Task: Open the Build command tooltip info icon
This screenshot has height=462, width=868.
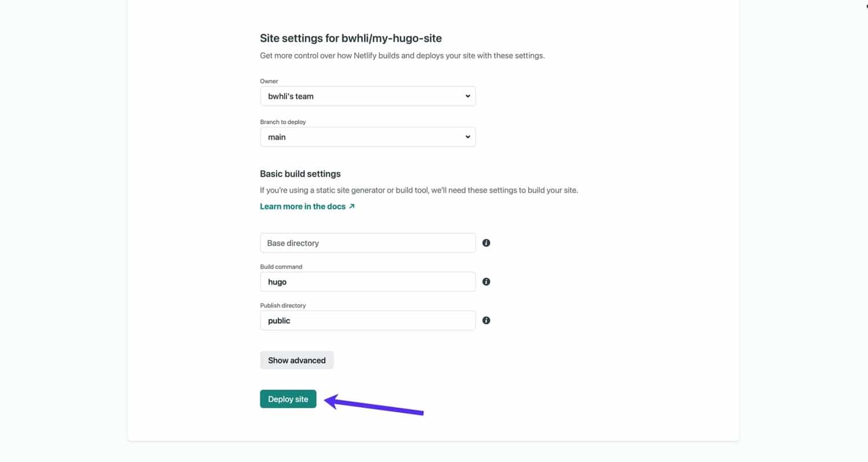Action: (x=486, y=281)
